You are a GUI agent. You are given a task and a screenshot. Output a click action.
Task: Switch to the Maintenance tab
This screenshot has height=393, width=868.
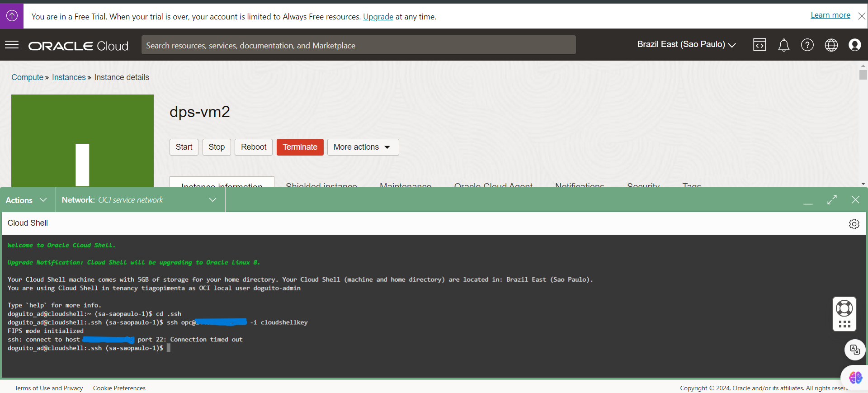tap(406, 184)
